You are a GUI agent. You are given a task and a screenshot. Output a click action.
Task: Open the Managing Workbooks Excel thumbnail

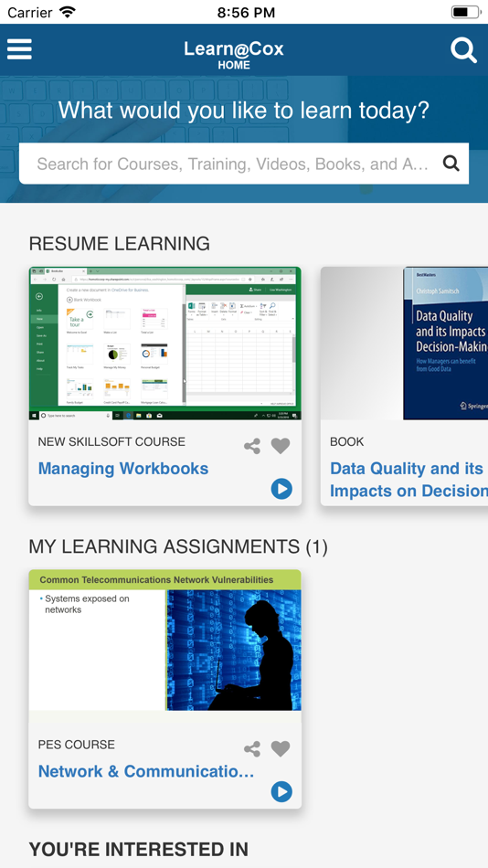pos(165,344)
